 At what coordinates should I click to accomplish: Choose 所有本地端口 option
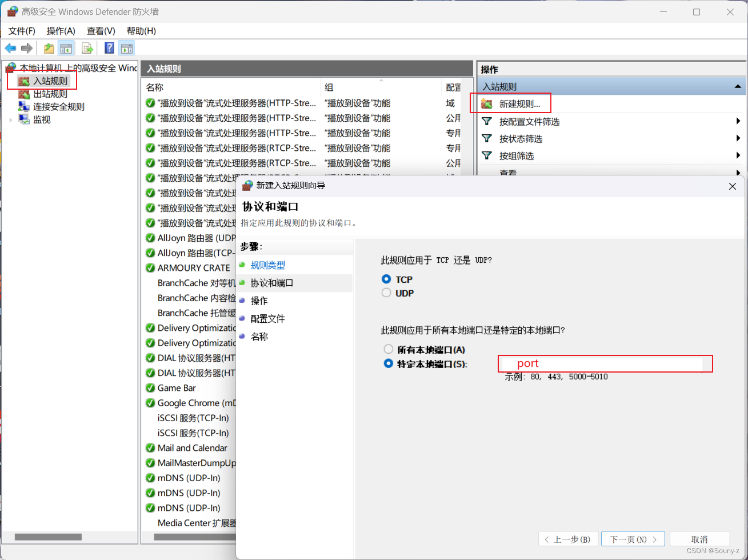pos(389,349)
